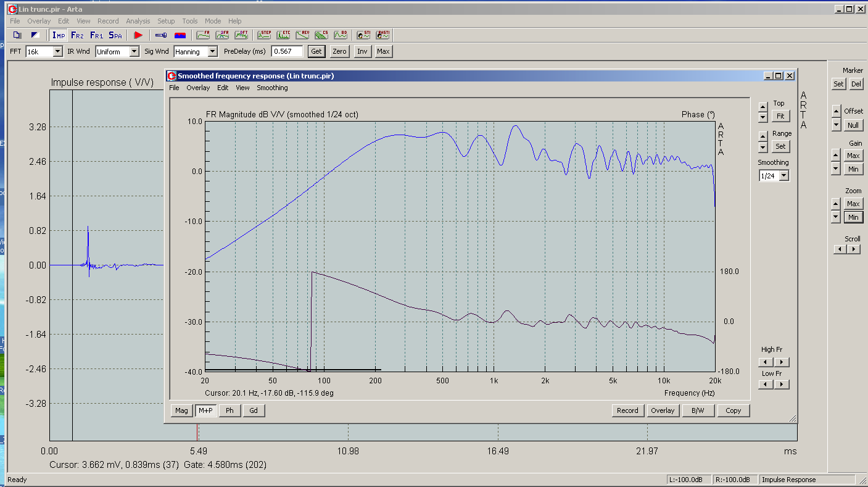This screenshot has height=487, width=868.
Task: Open the DFT unsmoothed frequency response
Action: coord(241,35)
